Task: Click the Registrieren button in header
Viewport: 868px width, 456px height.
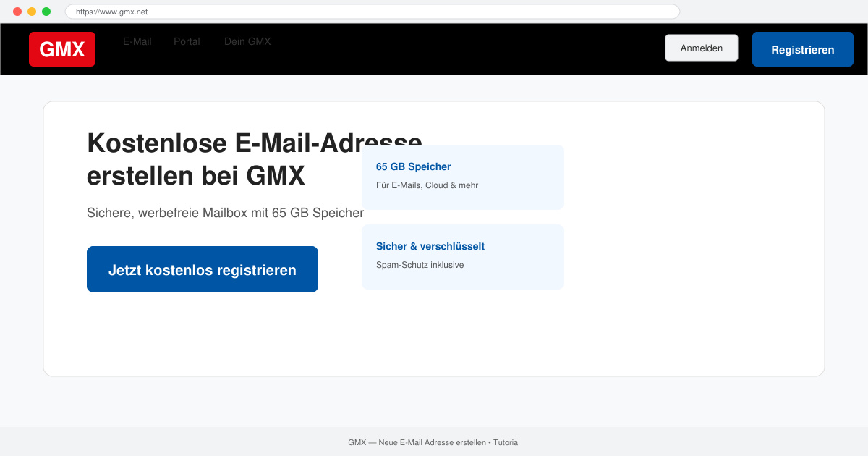Action: click(803, 49)
